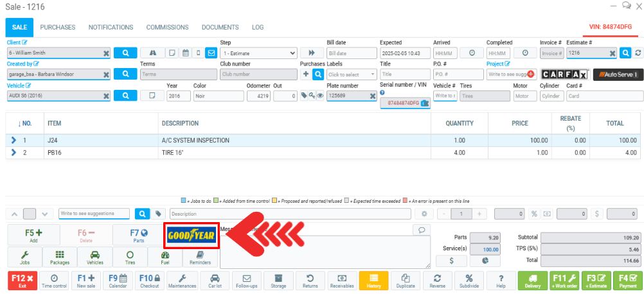
Task: Toggle the highlighted email envelope button
Action: point(211,53)
